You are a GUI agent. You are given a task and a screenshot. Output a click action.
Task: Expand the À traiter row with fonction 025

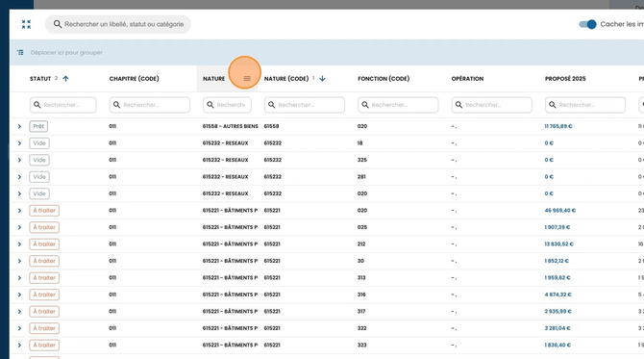(19, 227)
